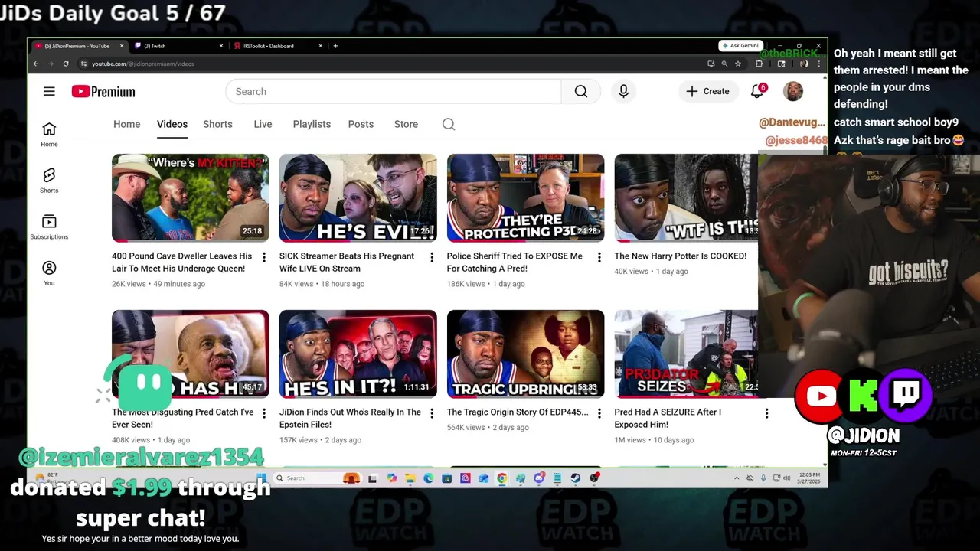Viewport: 980px width, 551px height.
Task: Open Chrome extensions puzzle icon
Action: click(x=759, y=64)
